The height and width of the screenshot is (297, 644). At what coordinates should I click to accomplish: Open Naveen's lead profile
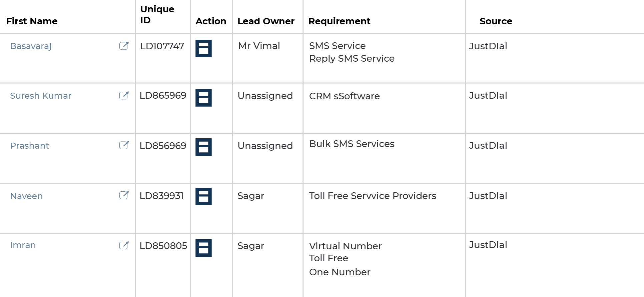pos(26,196)
